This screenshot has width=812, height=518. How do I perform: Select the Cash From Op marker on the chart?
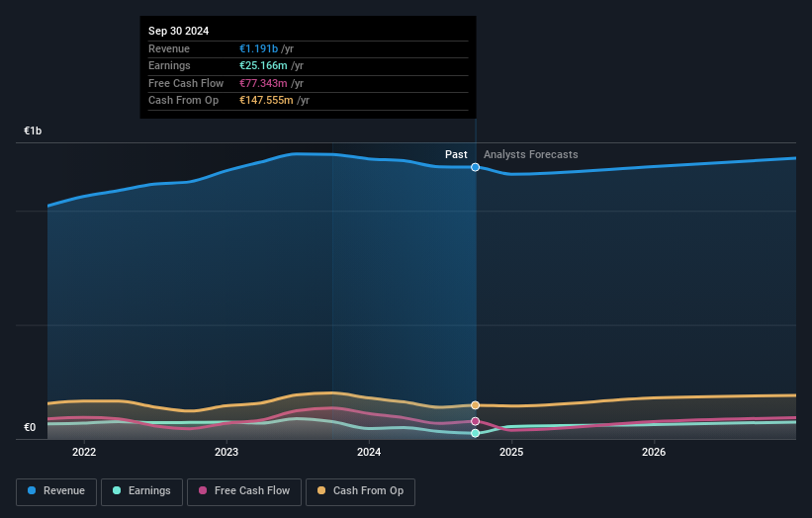[x=476, y=405]
